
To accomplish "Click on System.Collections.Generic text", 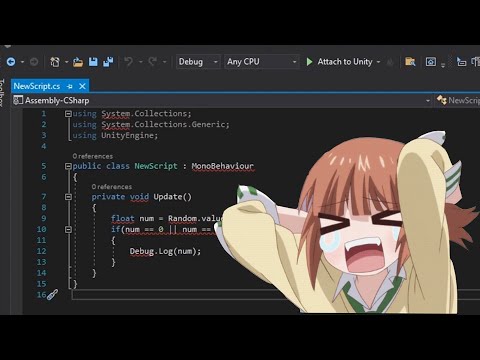I will point(163,124).
